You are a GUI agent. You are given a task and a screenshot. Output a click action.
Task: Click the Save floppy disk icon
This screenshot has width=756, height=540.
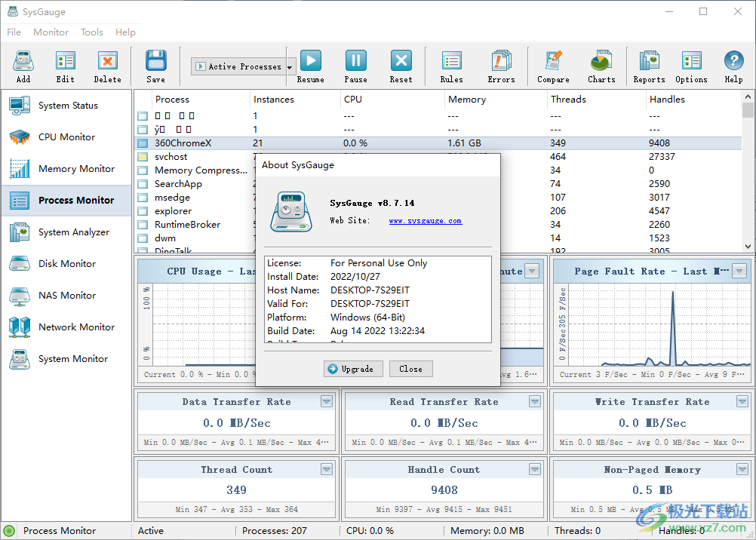[x=155, y=61]
